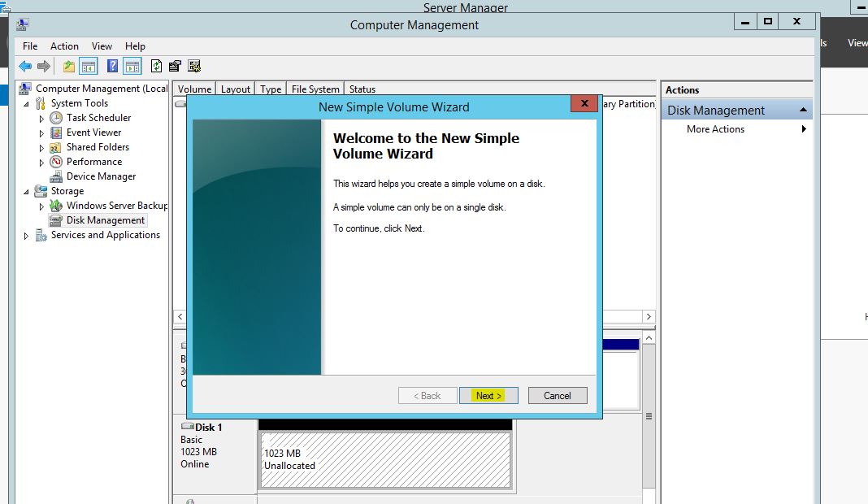
Task: Select Disk Management under Storage
Action: [x=105, y=220]
